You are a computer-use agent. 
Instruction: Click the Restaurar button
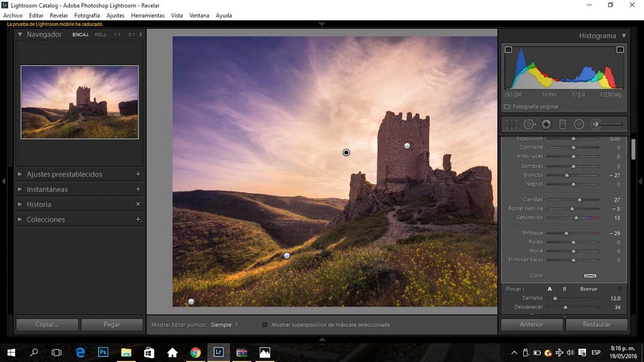[596, 325]
